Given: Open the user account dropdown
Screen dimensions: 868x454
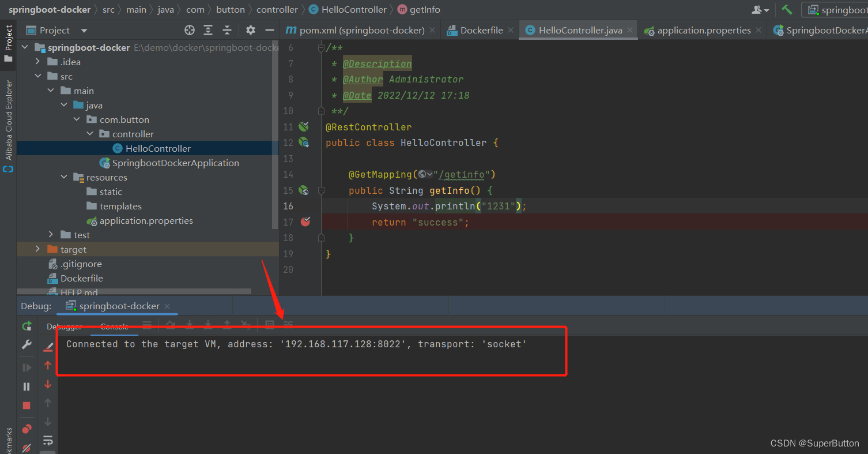Looking at the screenshot, I should click(760, 10).
